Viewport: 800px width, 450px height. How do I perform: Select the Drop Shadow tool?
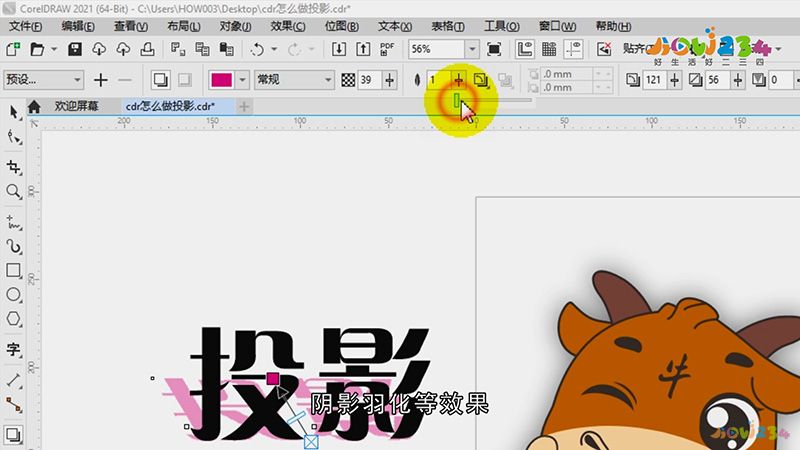(13, 435)
